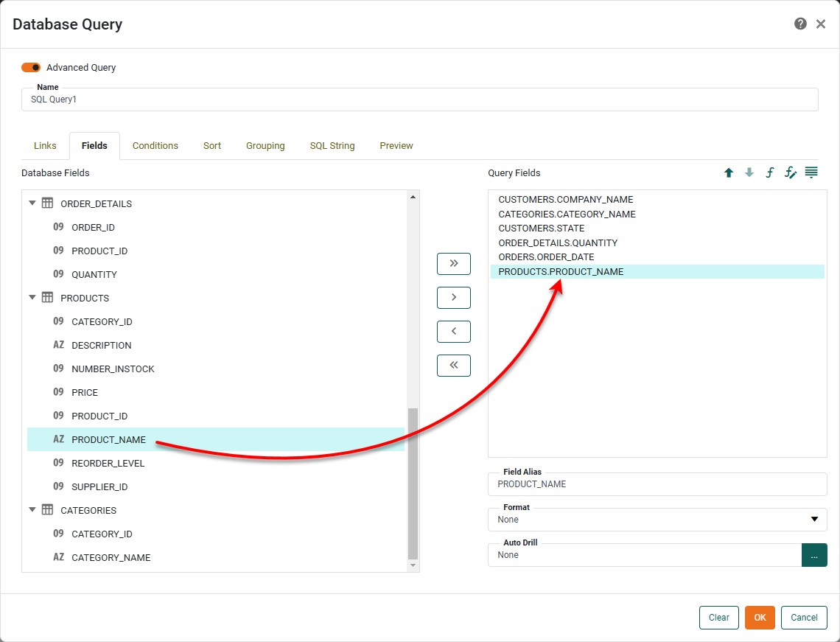
Task: Add all fields using double right arrow
Action: click(453, 264)
